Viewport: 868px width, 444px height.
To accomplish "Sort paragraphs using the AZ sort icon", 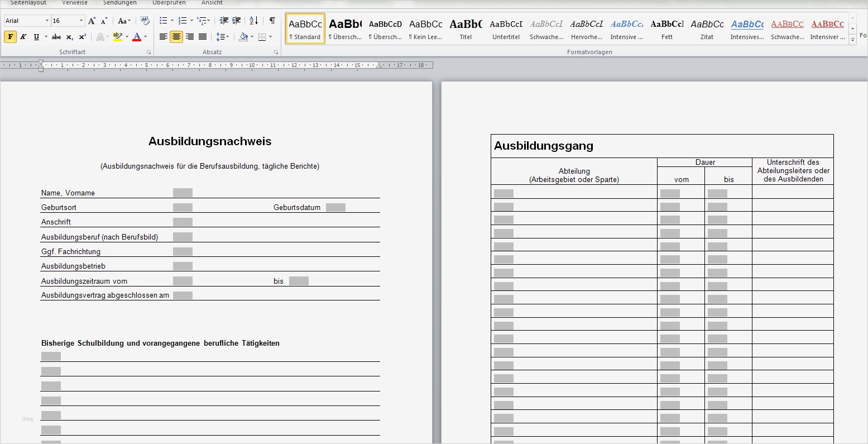I will (253, 21).
